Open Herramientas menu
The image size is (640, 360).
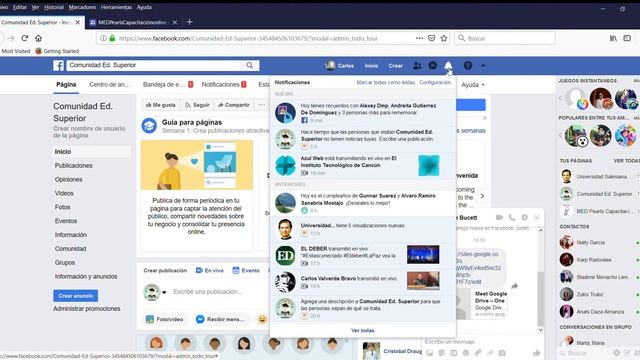tap(116, 7)
